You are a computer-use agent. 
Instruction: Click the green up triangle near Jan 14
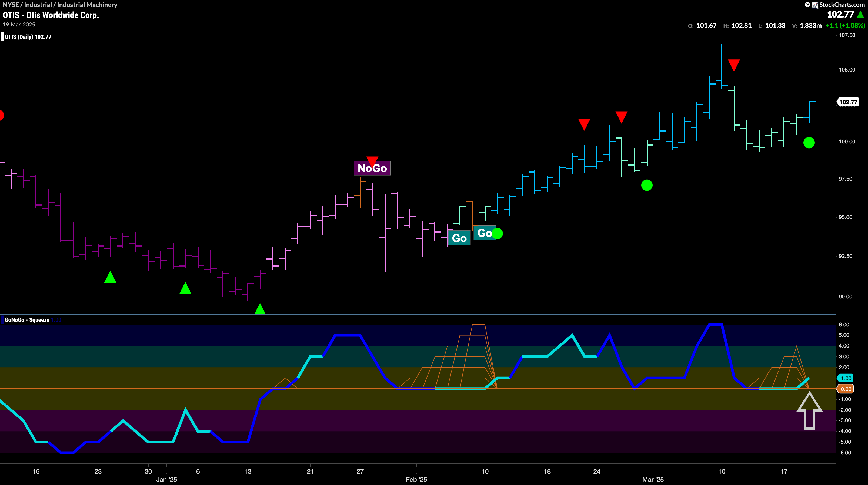(260, 308)
